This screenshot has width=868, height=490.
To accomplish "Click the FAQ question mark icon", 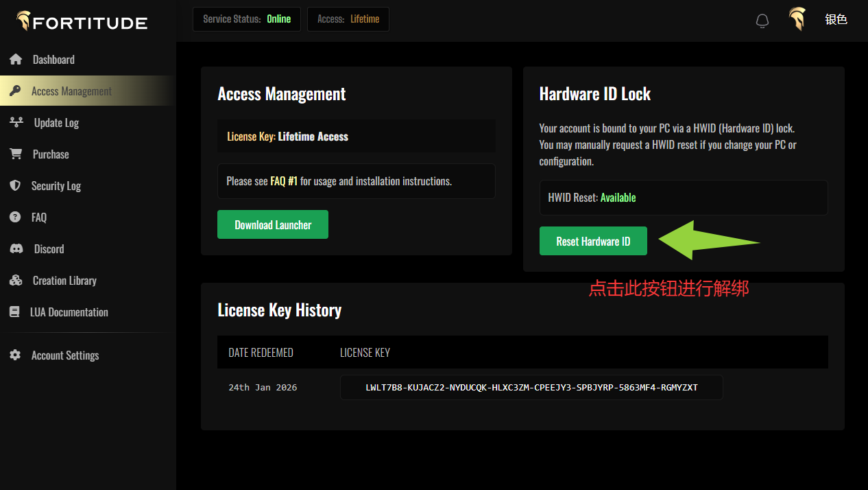I will [15, 217].
